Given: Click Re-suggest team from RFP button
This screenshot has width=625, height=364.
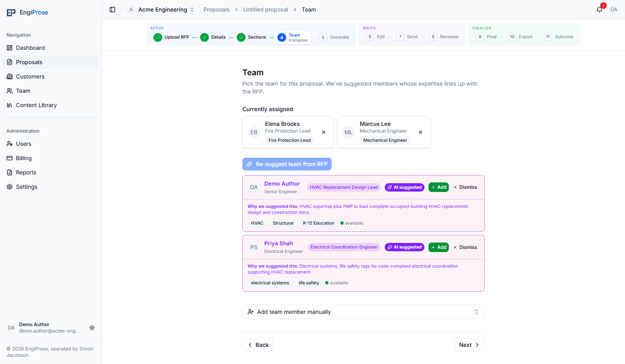Looking at the screenshot, I should [287, 164].
